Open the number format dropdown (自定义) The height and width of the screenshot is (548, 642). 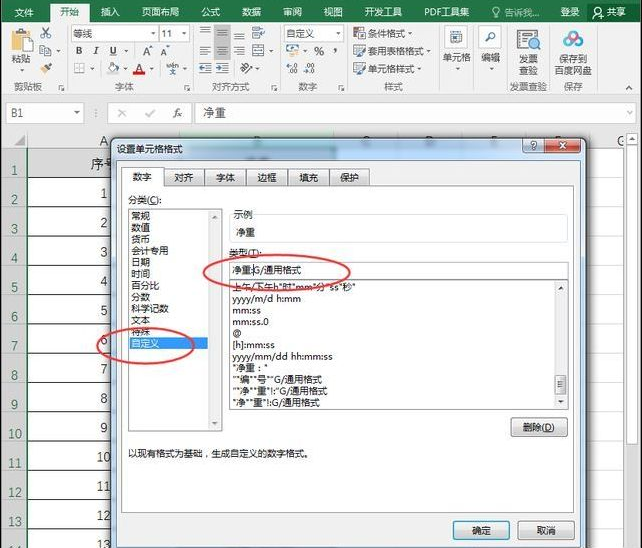click(338, 33)
